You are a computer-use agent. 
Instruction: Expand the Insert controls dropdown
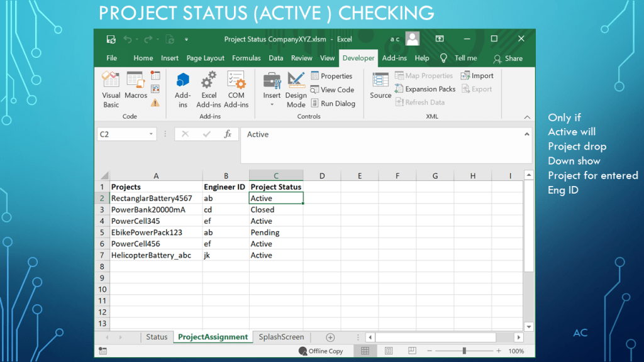click(x=272, y=104)
